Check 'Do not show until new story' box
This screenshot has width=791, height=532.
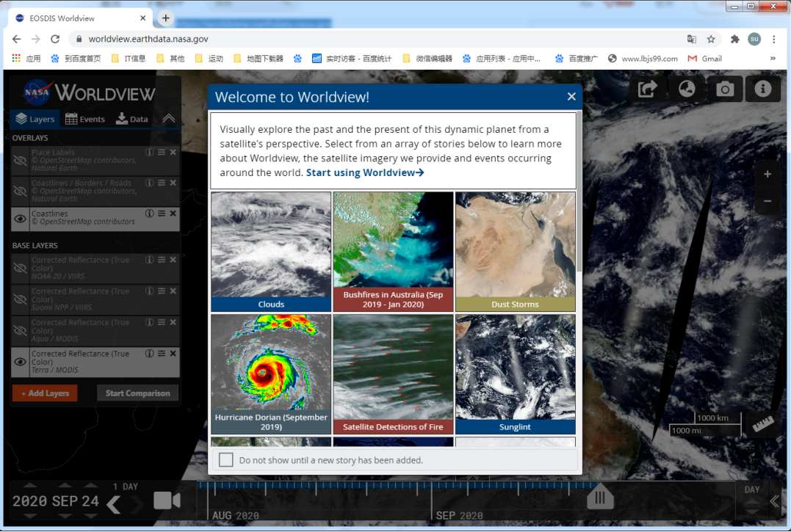[x=226, y=460]
